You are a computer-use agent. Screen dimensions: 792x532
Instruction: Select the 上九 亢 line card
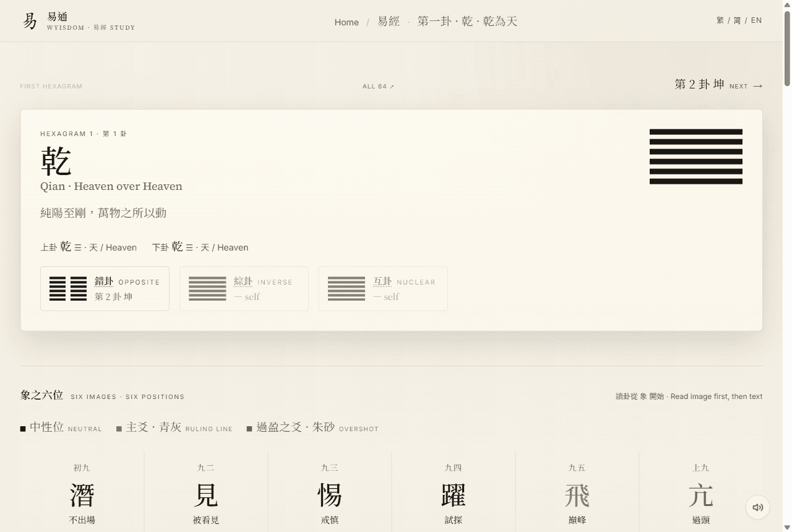[701, 492]
